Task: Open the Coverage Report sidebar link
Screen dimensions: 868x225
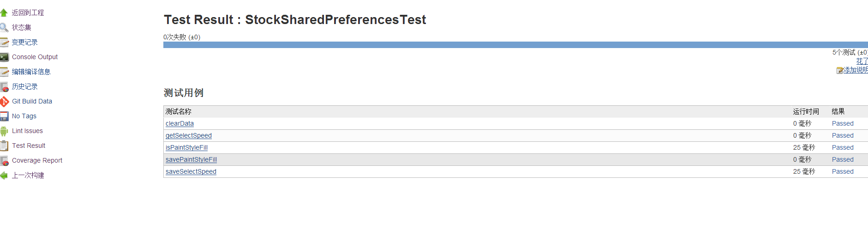Action: point(37,160)
